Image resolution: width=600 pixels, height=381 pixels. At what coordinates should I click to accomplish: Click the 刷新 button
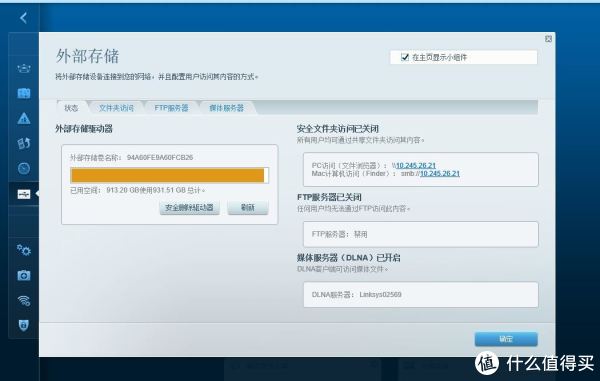coord(248,208)
